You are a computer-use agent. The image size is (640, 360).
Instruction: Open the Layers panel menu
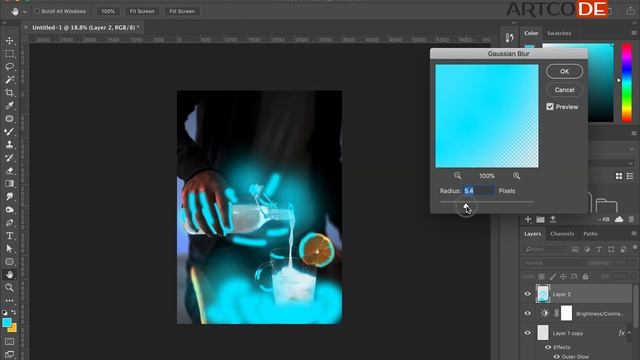[x=633, y=233]
